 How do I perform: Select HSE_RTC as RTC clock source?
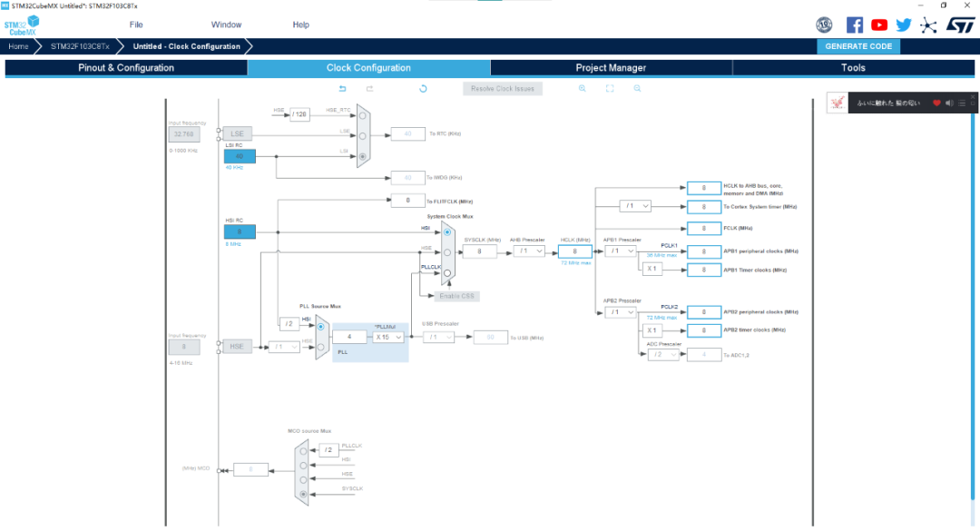362,115
